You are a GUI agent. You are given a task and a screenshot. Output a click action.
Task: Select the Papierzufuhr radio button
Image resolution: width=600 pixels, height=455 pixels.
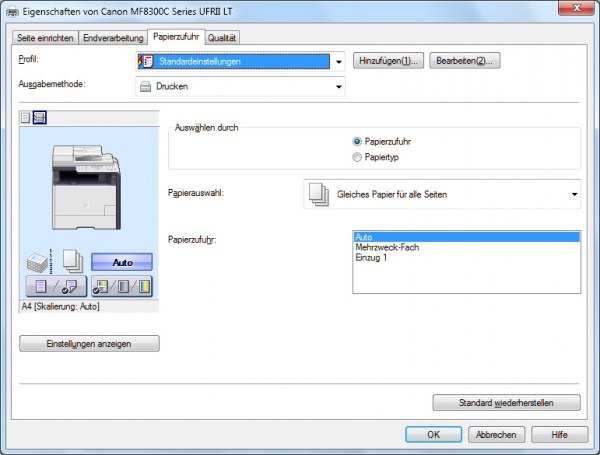358,142
